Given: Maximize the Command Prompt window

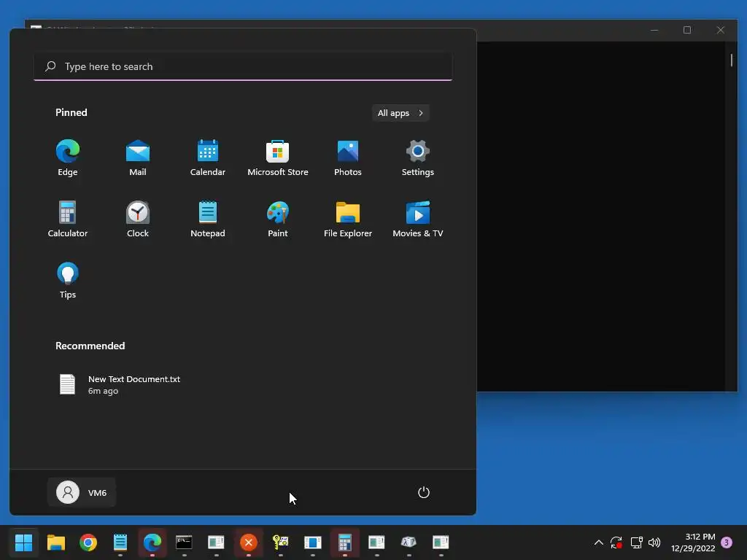Looking at the screenshot, I should coord(687,30).
